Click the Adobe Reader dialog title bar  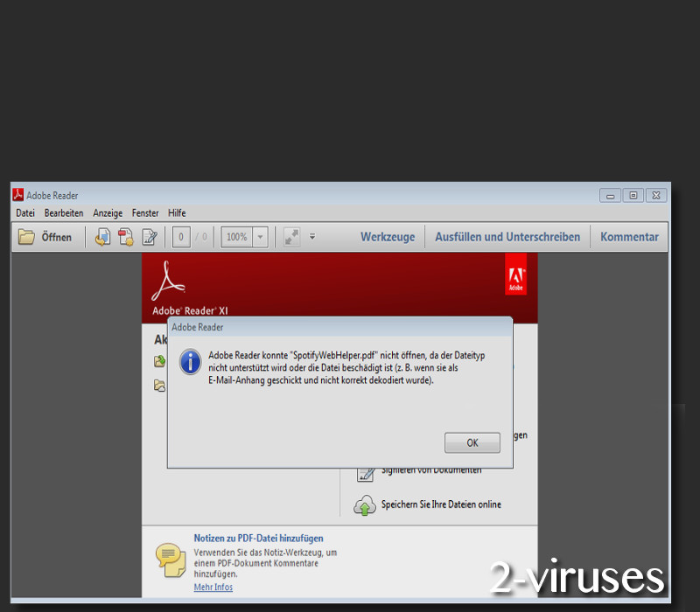[x=339, y=327]
